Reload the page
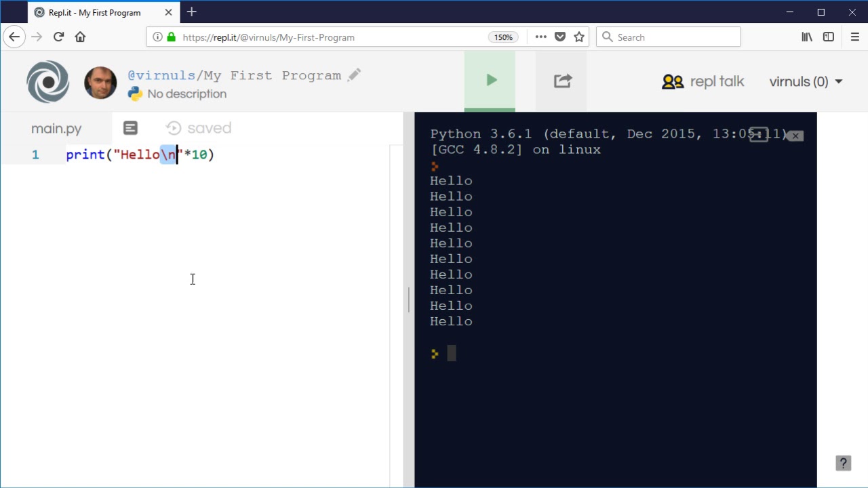 click(58, 37)
